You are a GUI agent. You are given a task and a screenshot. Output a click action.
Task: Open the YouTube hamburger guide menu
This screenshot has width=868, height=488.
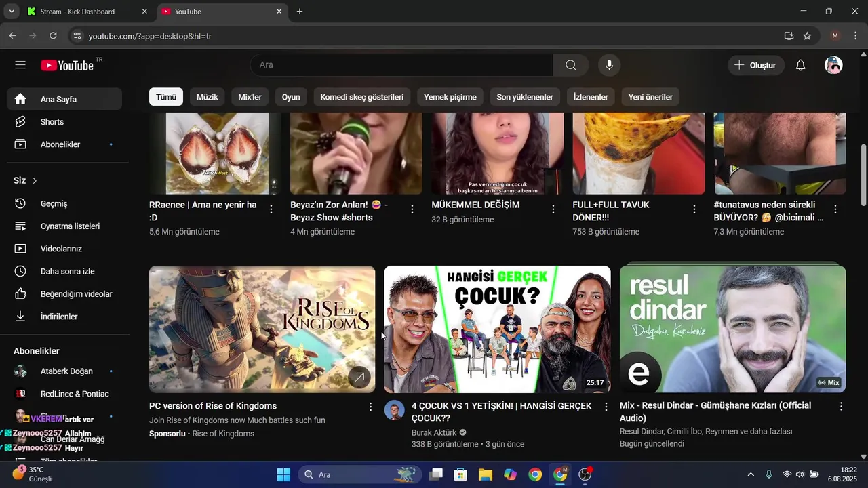pyautogui.click(x=20, y=65)
